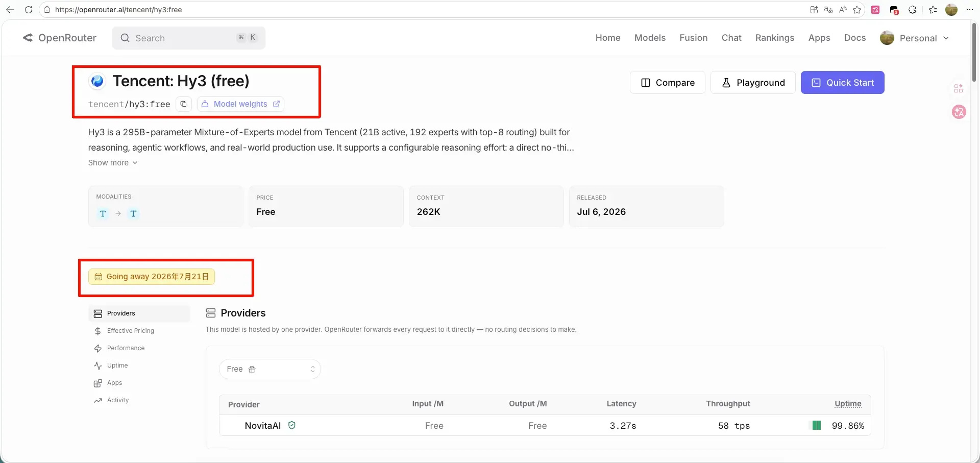Image resolution: width=980 pixels, height=463 pixels.
Task: Reload the page with the refresh icon
Action: click(29, 10)
